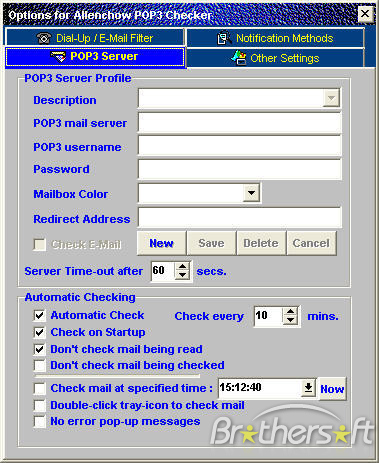This screenshot has width=379, height=463.
Task: Increase server time-out seconds
Action: [182, 267]
